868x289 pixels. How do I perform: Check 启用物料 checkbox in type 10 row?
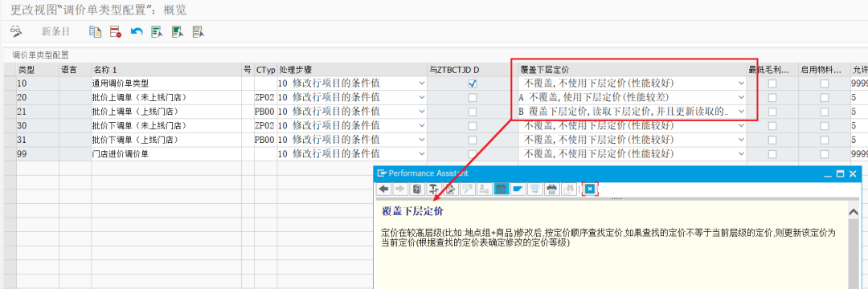tap(825, 83)
